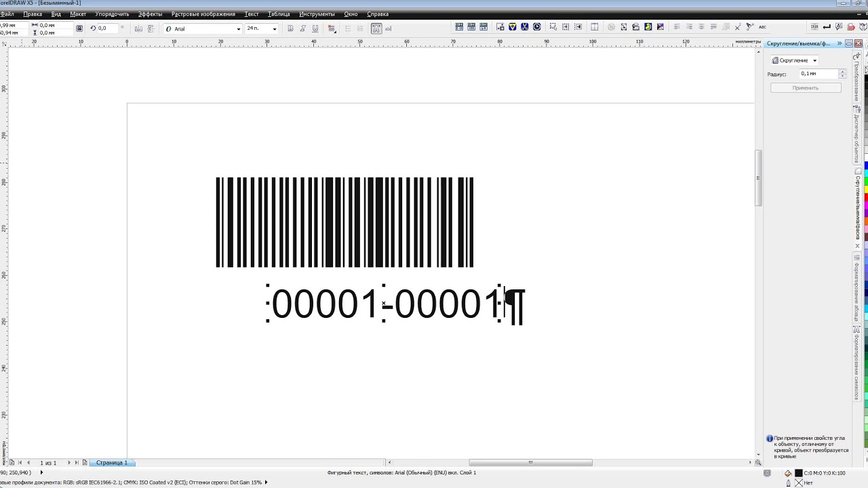Toggle underline text formatting
The image size is (868, 488).
pos(315,28)
